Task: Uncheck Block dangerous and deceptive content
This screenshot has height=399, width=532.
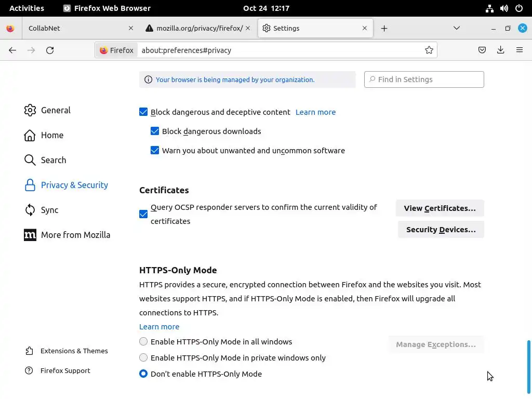Action: pos(143,112)
